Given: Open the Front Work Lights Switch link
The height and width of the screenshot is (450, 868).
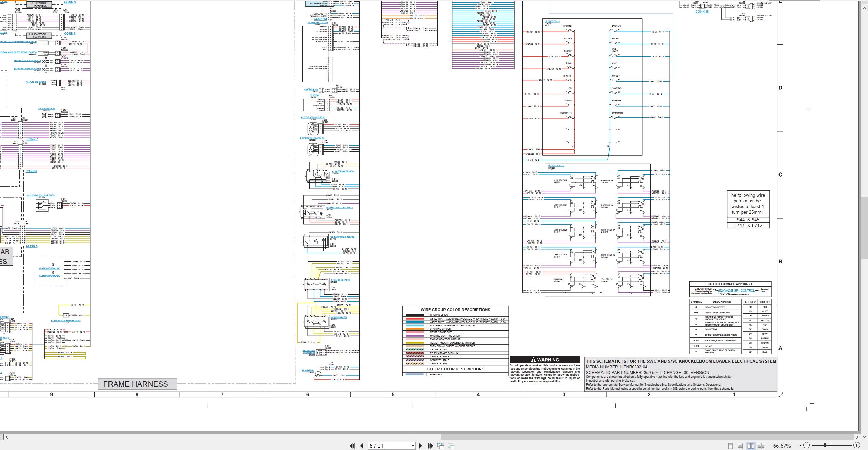Looking at the screenshot, I should click(339, 208).
